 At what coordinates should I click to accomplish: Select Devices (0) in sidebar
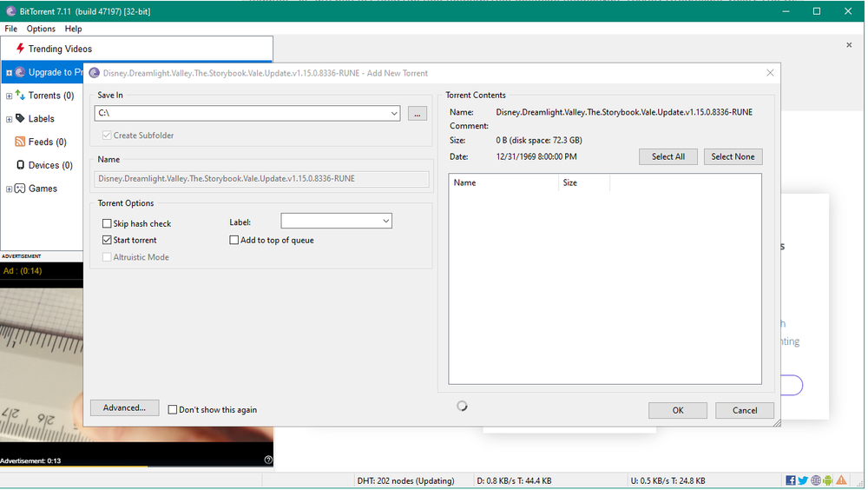(50, 165)
